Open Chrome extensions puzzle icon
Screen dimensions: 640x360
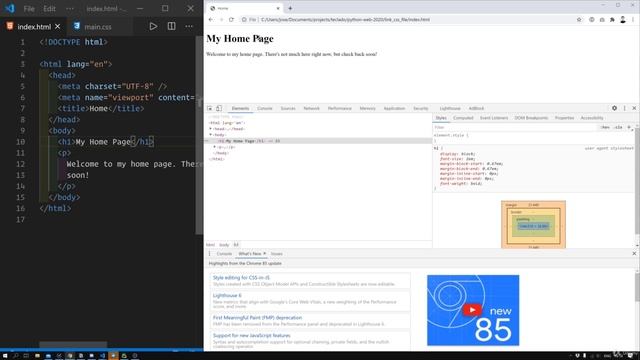pos(612,20)
